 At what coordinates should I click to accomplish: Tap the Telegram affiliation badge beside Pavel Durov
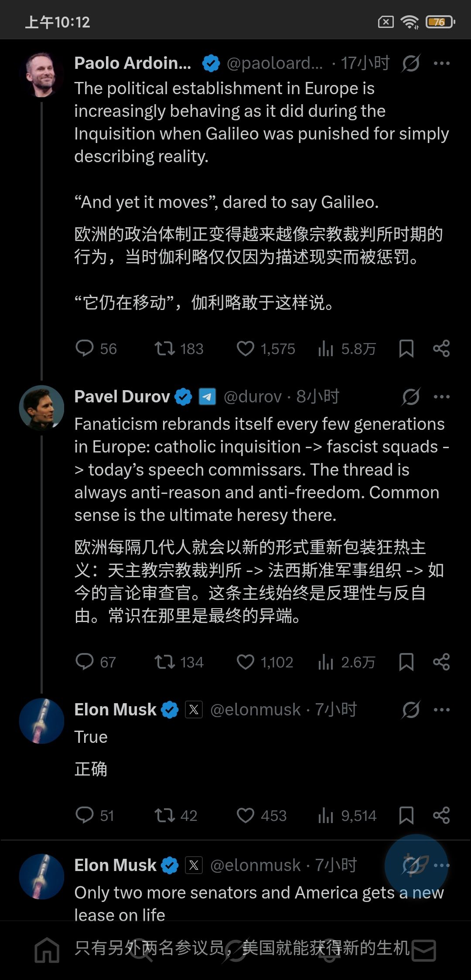pos(207,397)
